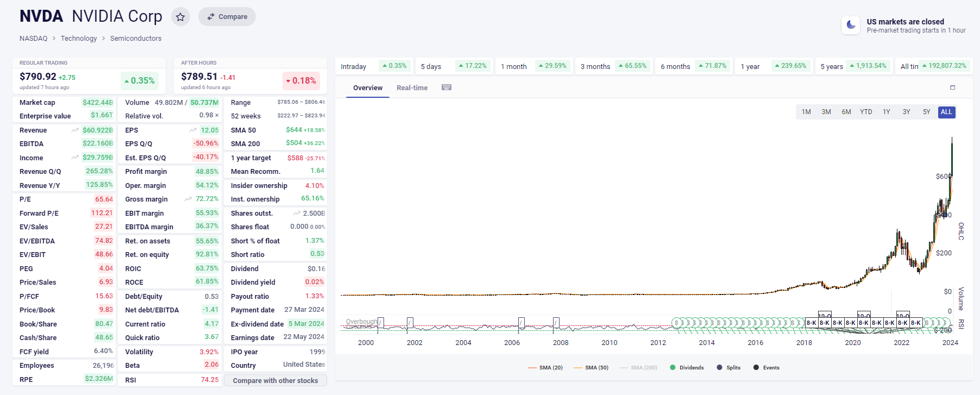Click the Ex-dividend date 5 Mar 2024

pos(306,324)
